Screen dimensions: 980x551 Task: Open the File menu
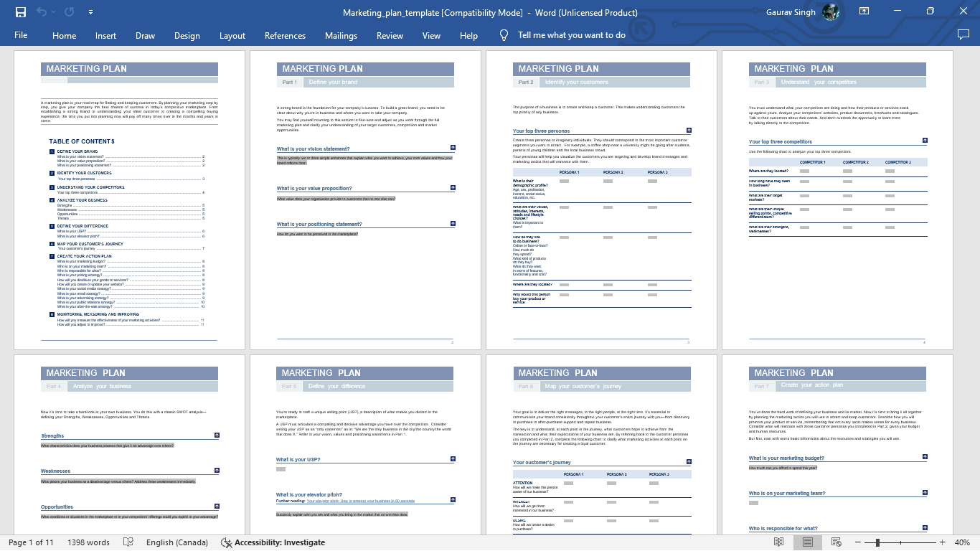tap(22, 35)
